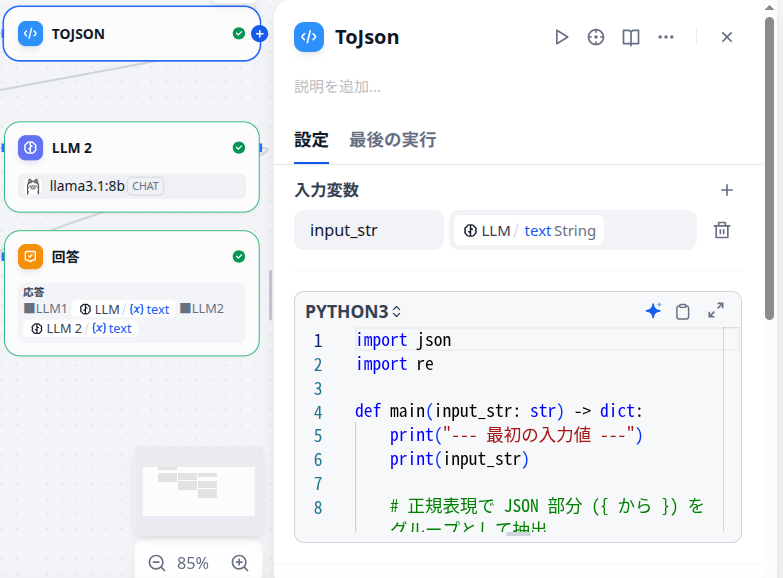Image resolution: width=783 pixels, height=578 pixels.
Task: Close the ToJson settings panel
Action: tap(727, 37)
